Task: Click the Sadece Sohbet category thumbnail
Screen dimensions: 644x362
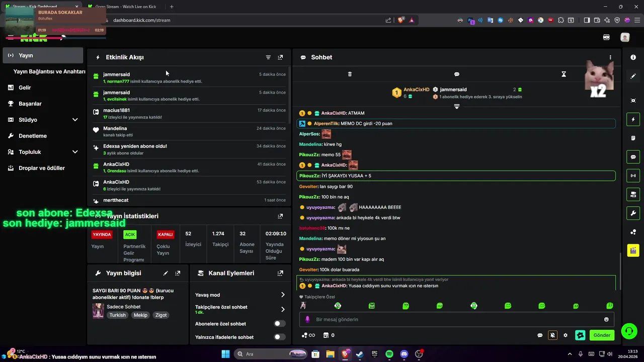Action: coord(98,310)
